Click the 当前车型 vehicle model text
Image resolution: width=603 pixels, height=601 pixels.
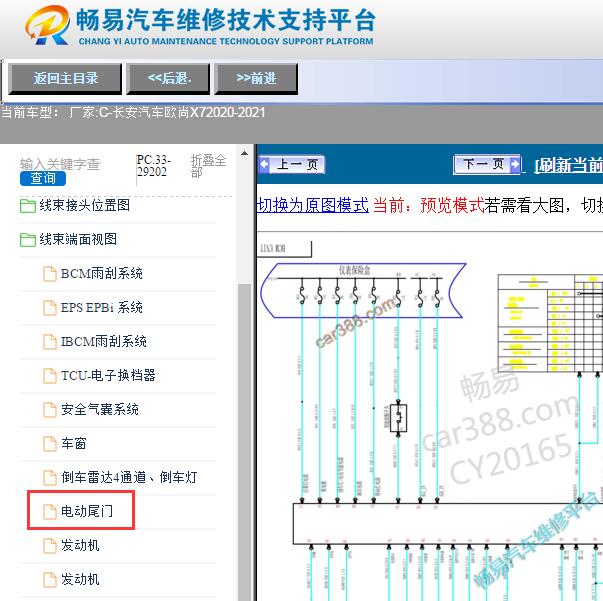point(133,113)
